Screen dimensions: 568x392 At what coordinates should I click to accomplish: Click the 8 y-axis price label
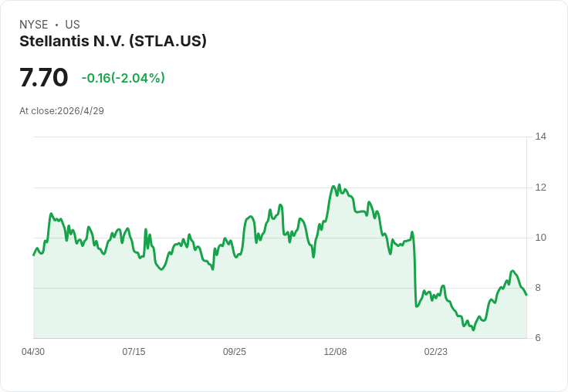coord(538,288)
